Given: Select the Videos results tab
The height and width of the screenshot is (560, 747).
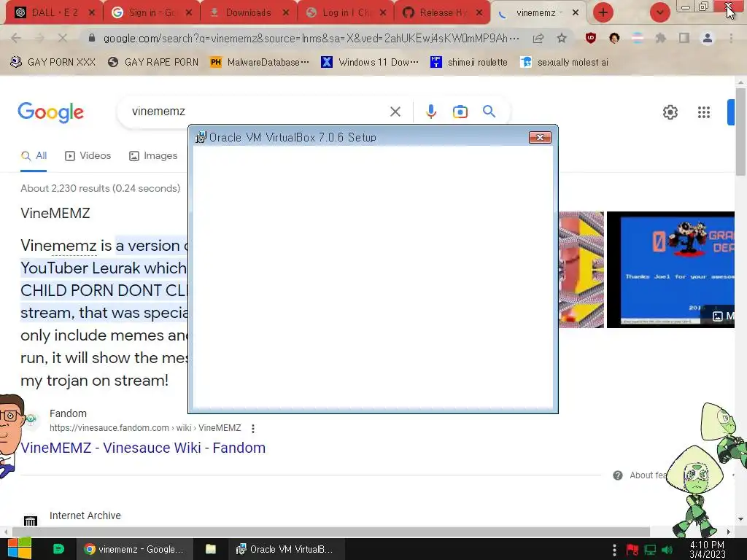Looking at the screenshot, I should click(x=88, y=156).
